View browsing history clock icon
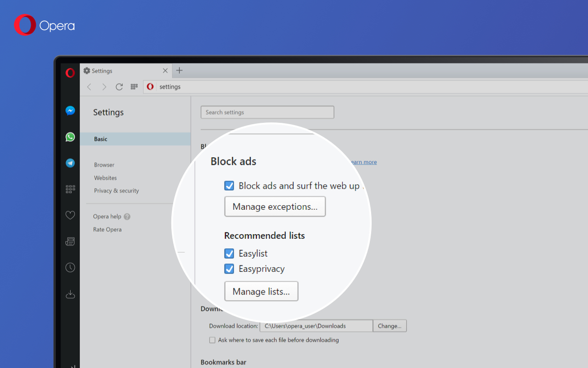 (x=70, y=267)
